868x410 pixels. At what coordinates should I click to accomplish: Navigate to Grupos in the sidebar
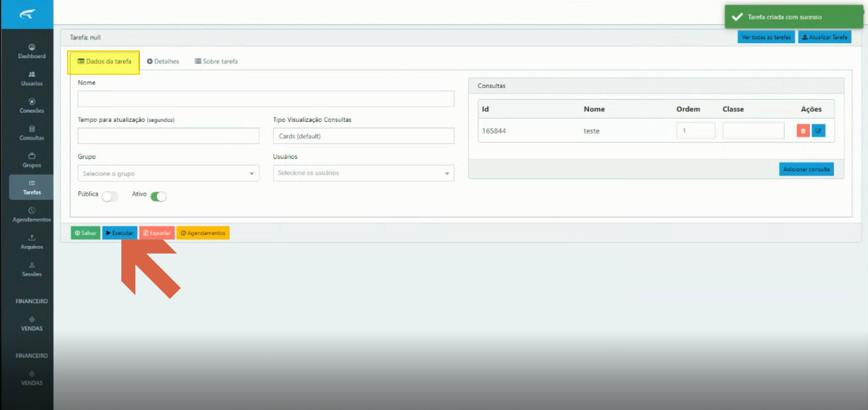pos(31,160)
